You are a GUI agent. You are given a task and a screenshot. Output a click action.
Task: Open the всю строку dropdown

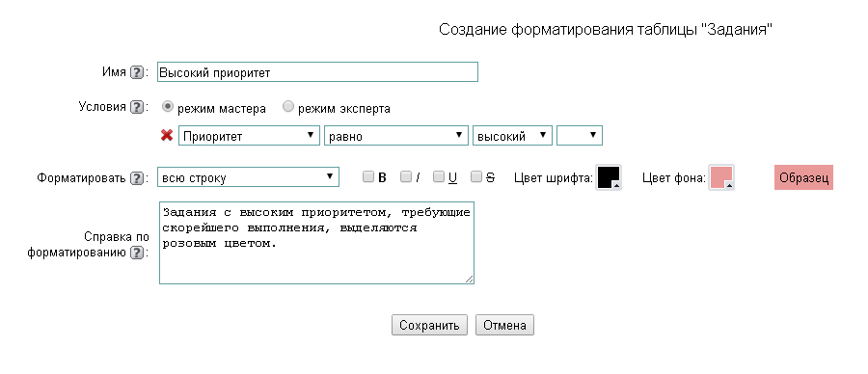pyautogui.click(x=248, y=177)
